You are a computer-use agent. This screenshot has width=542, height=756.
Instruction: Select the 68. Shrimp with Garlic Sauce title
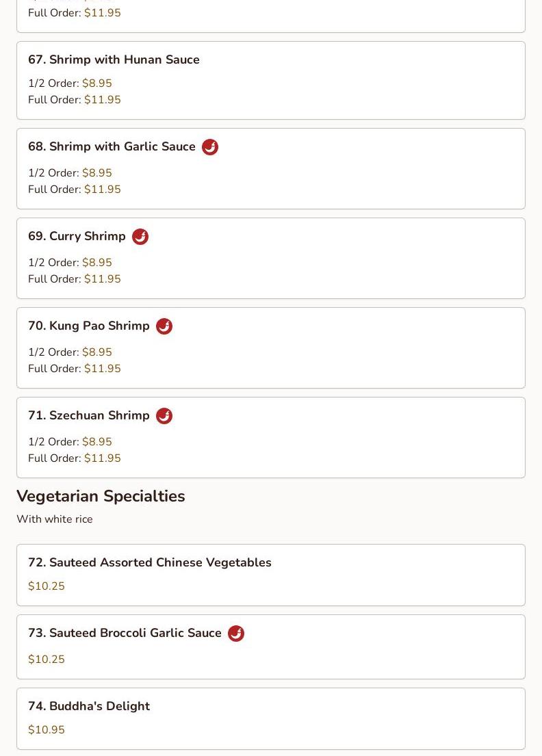(x=112, y=146)
